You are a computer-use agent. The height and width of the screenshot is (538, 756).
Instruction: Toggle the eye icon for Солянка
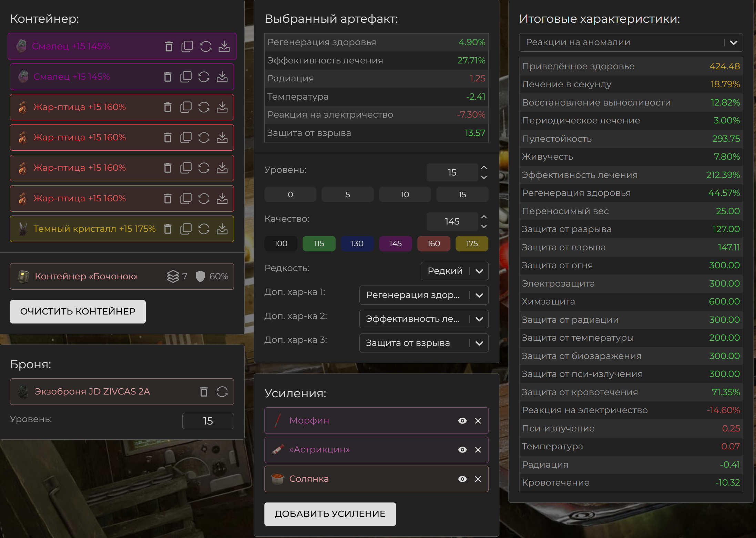pyautogui.click(x=462, y=479)
